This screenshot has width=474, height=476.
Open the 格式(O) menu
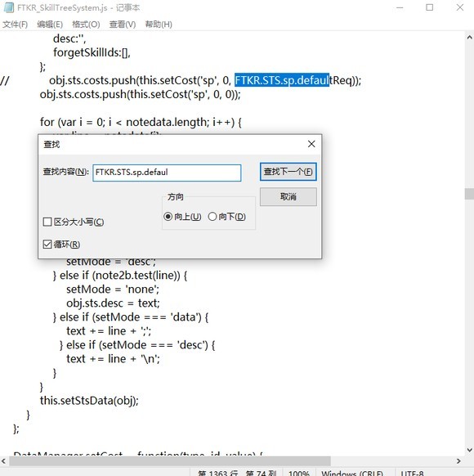(86, 25)
